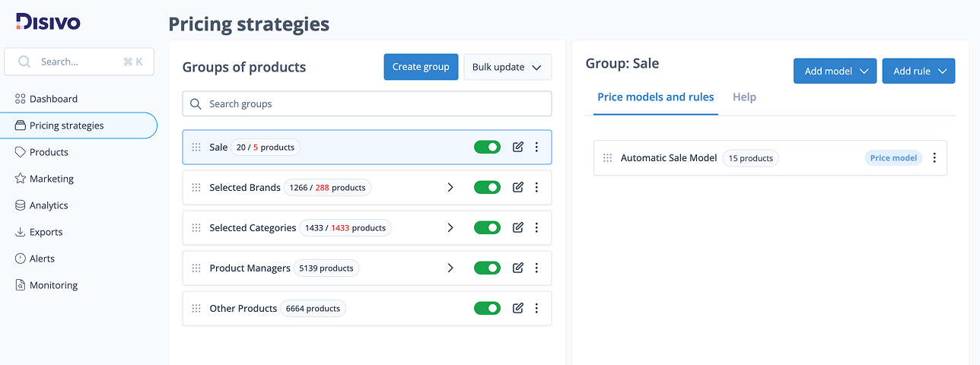Click the Search groups input field

(x=367, y=104)
